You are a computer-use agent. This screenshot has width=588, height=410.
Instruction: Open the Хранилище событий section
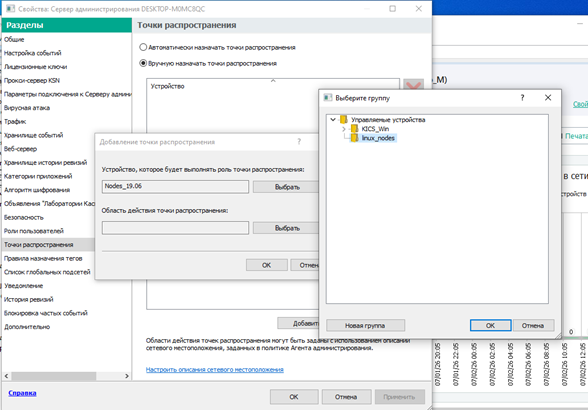(33, 135)
